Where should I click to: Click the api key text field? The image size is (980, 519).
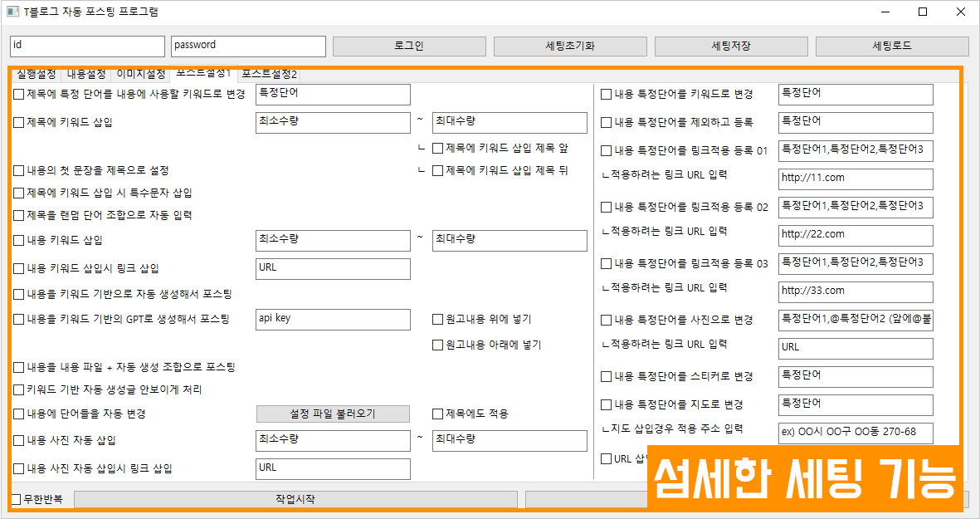click(333, 320)
